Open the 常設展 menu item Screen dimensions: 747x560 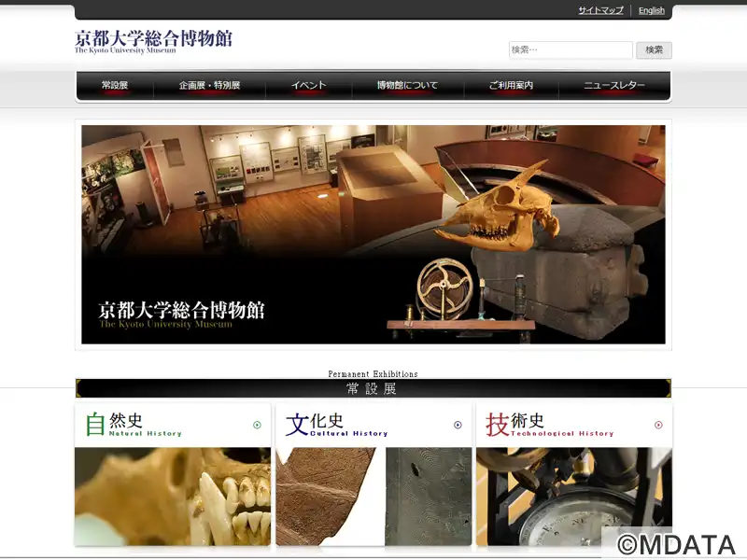coord(115,85)
